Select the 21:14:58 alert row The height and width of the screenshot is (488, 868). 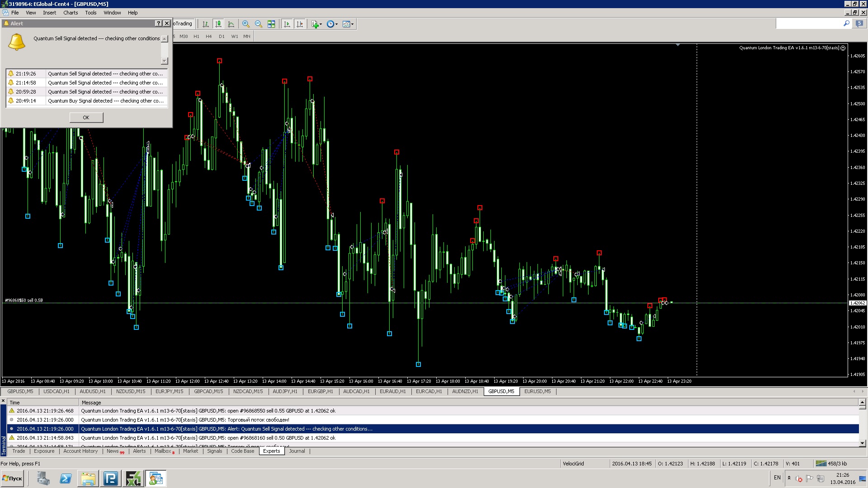point(86,83)
